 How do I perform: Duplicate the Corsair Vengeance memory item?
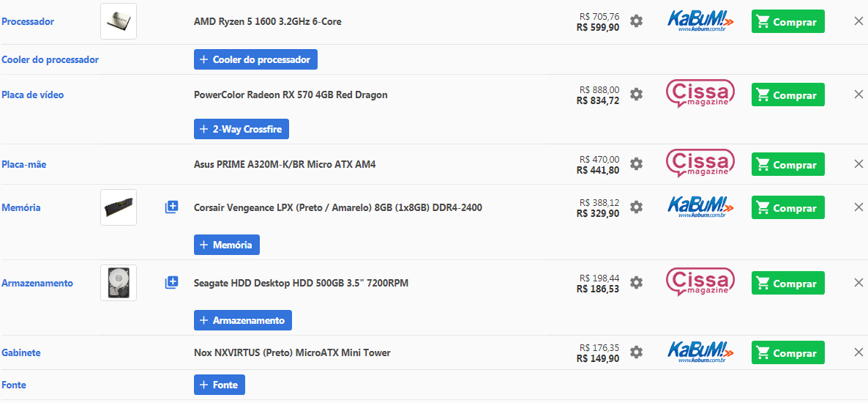pos(171,207)
